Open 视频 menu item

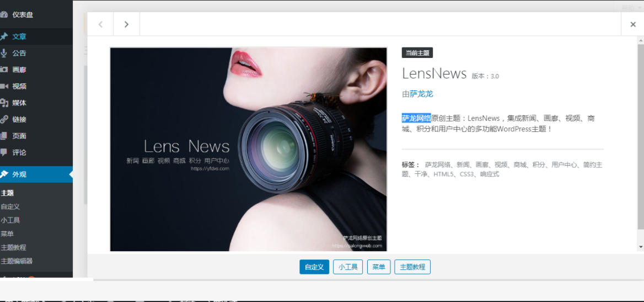click(x=19, y=86)
